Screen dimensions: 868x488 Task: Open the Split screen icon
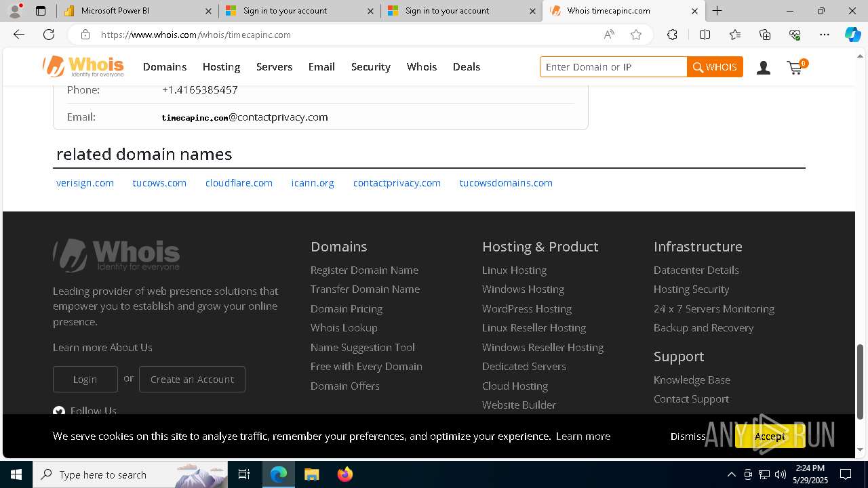705,35
